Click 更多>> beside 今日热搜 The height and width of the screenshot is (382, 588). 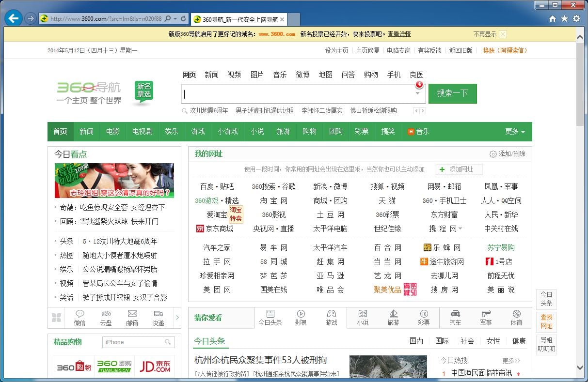click(x=511, y=360)
